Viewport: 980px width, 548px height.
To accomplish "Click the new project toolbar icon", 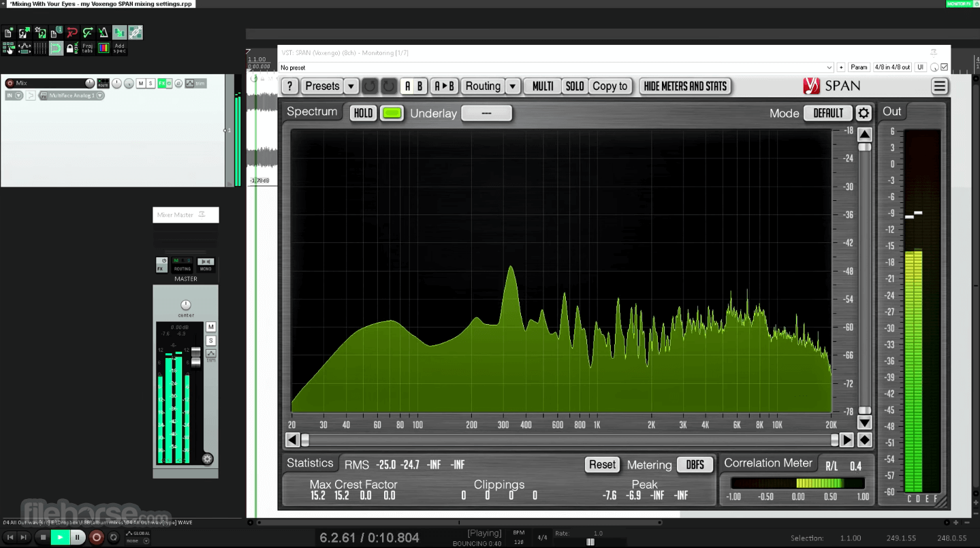I will point(8,33).
